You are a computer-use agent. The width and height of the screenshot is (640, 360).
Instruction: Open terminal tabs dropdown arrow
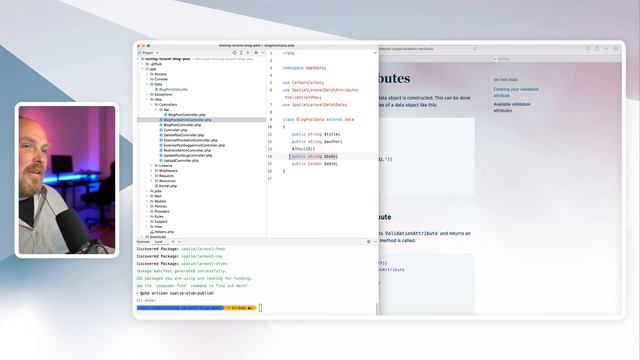pos(180,242)
